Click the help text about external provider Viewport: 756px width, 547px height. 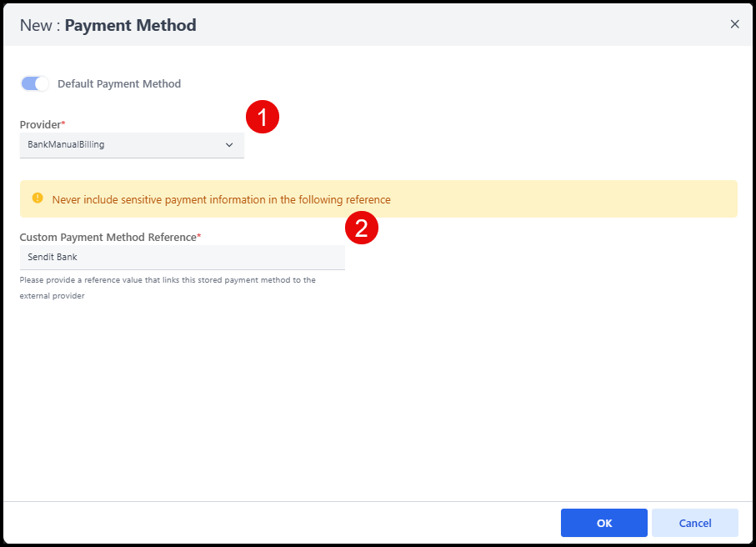(x=167, y=288)
